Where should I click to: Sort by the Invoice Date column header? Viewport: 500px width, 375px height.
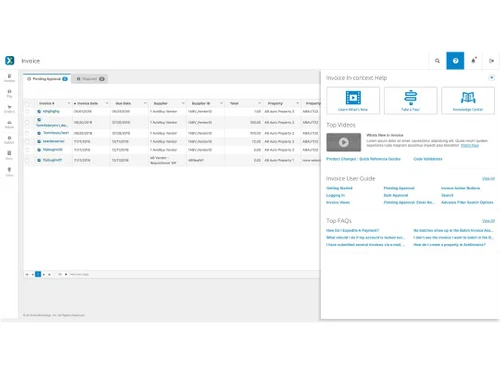[x=88, y=103]
